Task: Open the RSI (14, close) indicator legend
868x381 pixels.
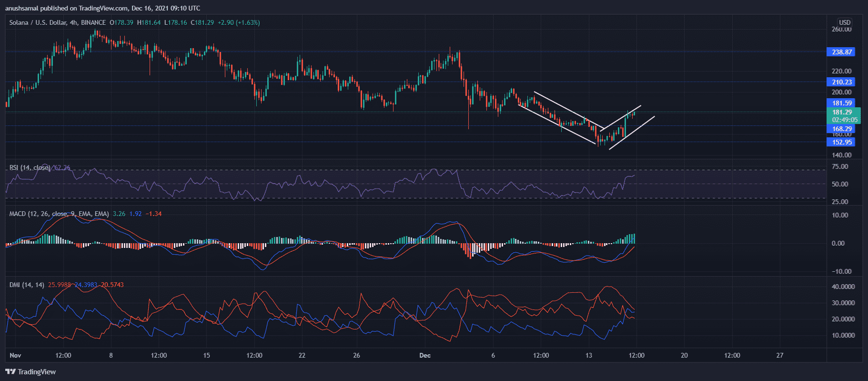Action: 30,168
